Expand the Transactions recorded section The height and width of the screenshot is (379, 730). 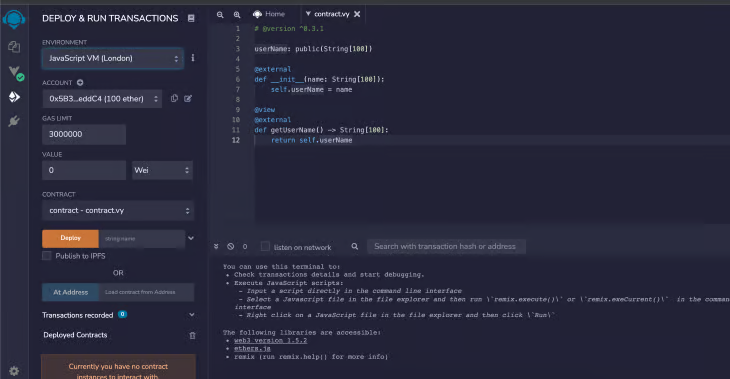pyautogui.click(x=191, y=315)
